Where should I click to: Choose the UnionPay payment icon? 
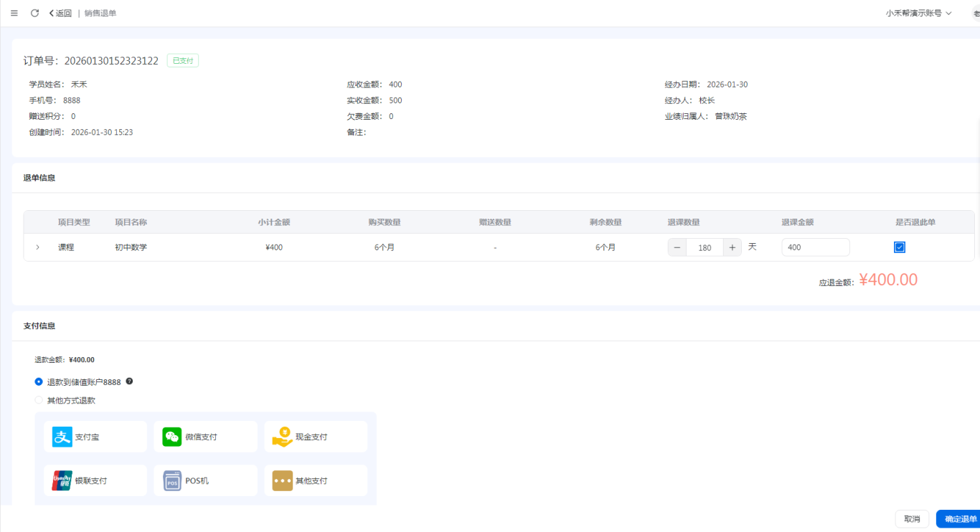click(62, 481)
